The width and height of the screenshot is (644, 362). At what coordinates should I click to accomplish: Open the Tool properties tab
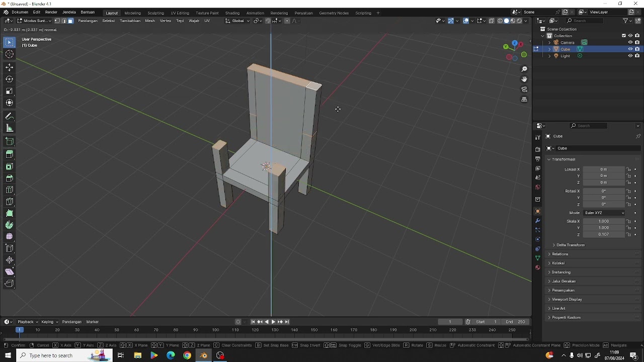tap(538, 137)
